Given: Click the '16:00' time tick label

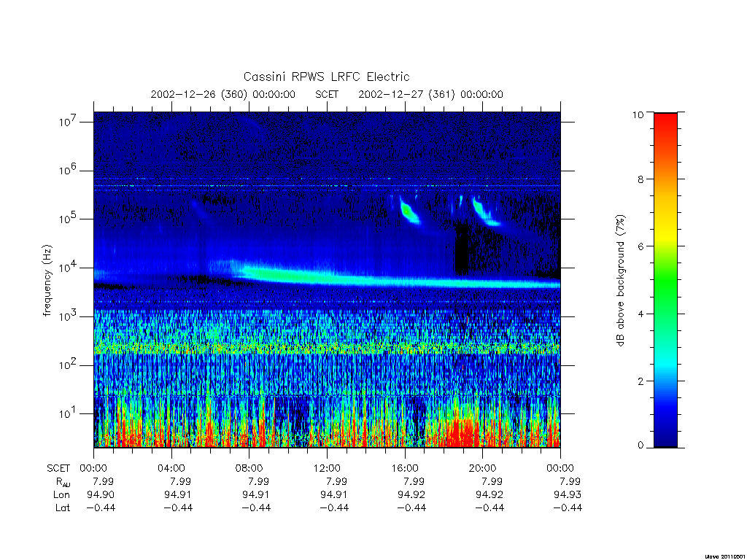Looking at the screenshot, I should (x=404, y=468).
